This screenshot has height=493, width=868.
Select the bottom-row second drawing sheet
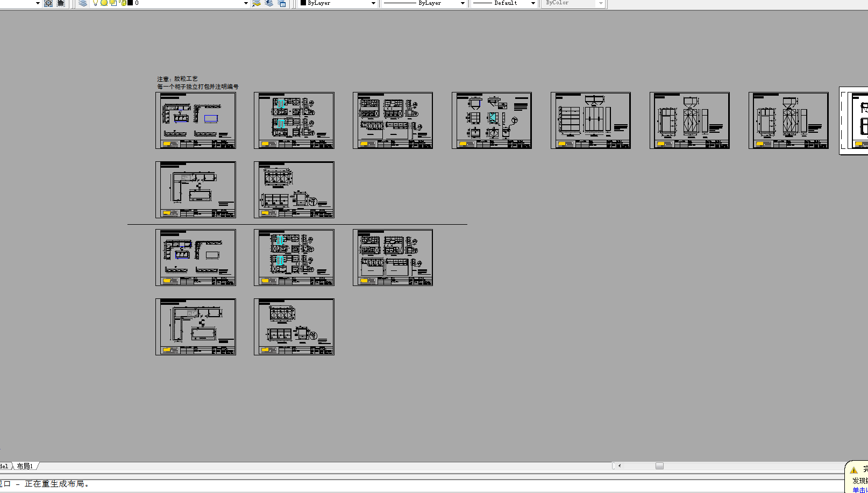click(x=294, y=327)
